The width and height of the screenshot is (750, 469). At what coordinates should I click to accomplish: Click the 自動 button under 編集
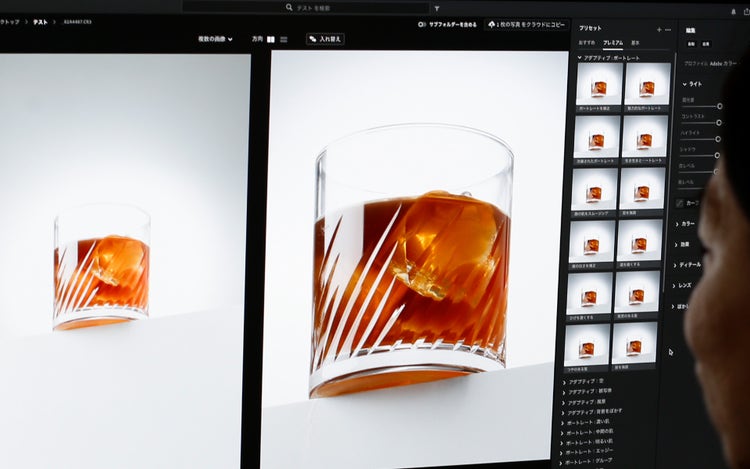(691, 44)
